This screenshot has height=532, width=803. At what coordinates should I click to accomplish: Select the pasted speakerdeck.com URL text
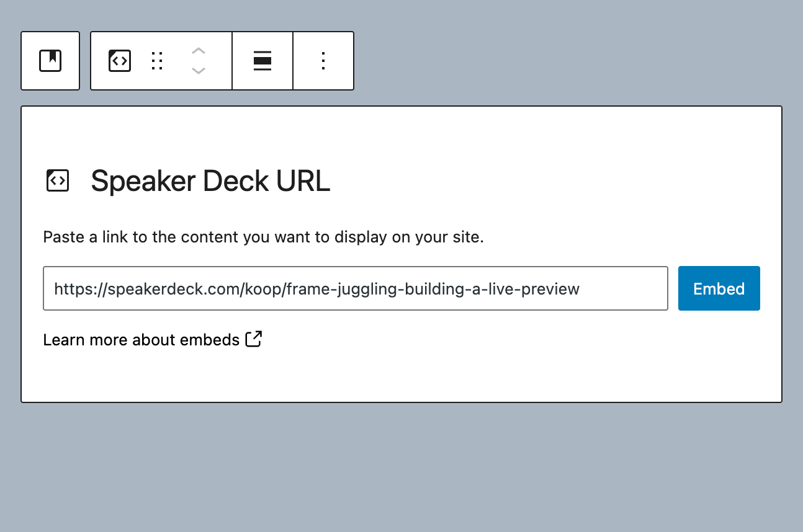(316, 288)
